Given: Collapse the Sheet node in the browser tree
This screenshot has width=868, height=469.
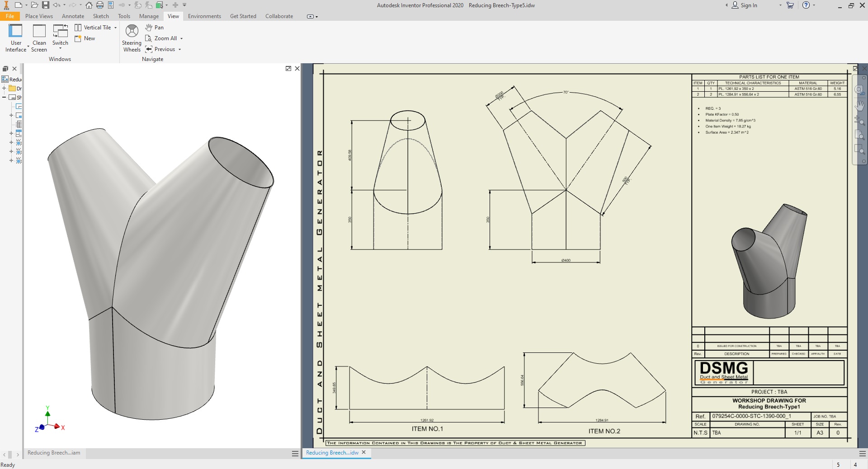Looking at the screenshot, I should click(x=4, y=97).
